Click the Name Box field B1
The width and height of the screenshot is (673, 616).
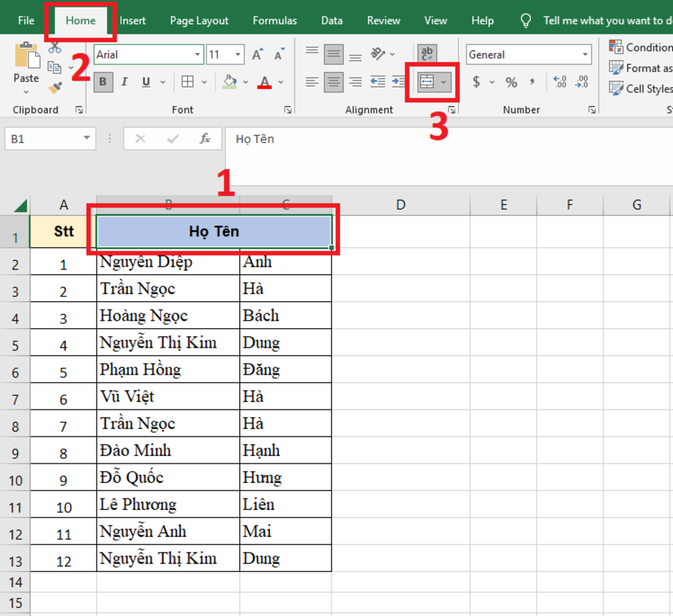click(44, 138)
